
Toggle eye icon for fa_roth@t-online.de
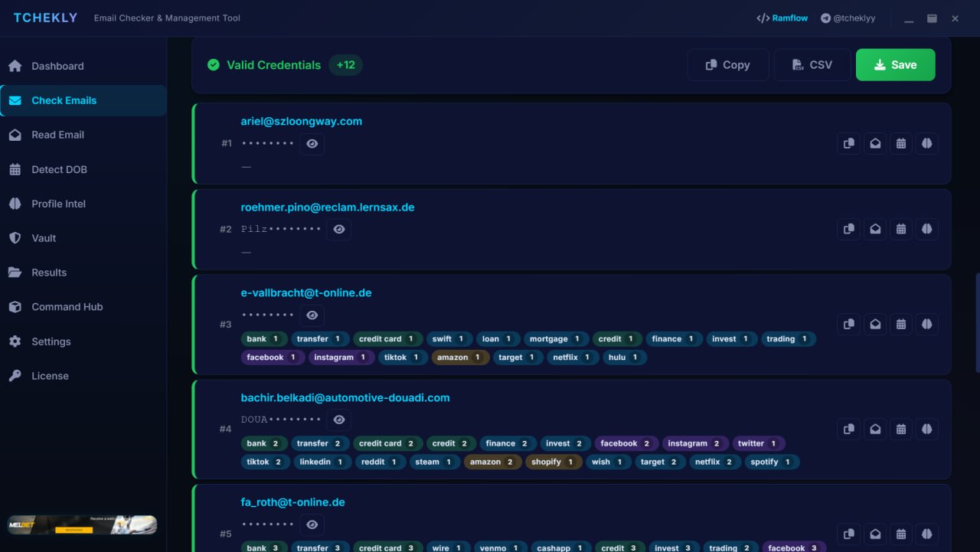coord(312,524)
